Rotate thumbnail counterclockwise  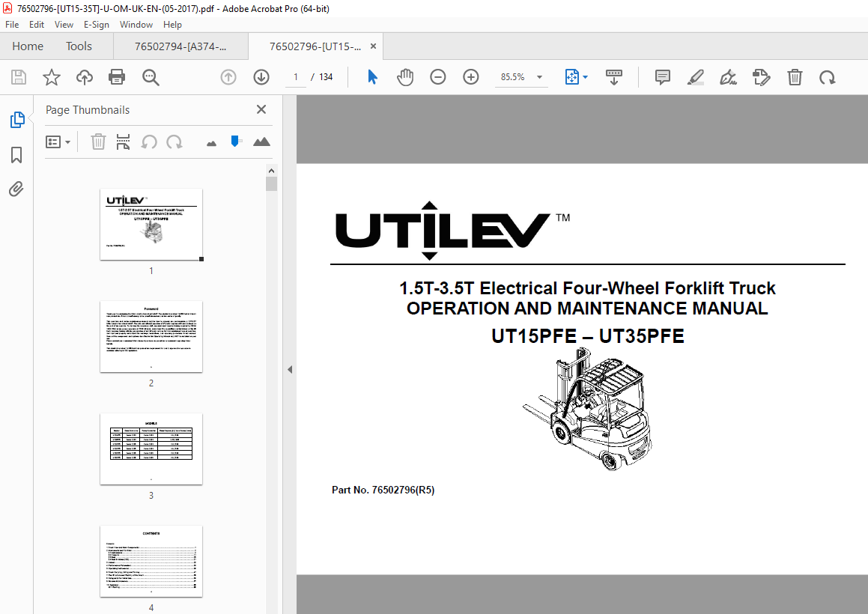point(149,142)
